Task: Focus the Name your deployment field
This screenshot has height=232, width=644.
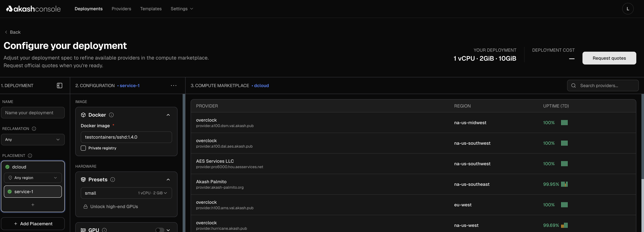Action: click(33, 113)
